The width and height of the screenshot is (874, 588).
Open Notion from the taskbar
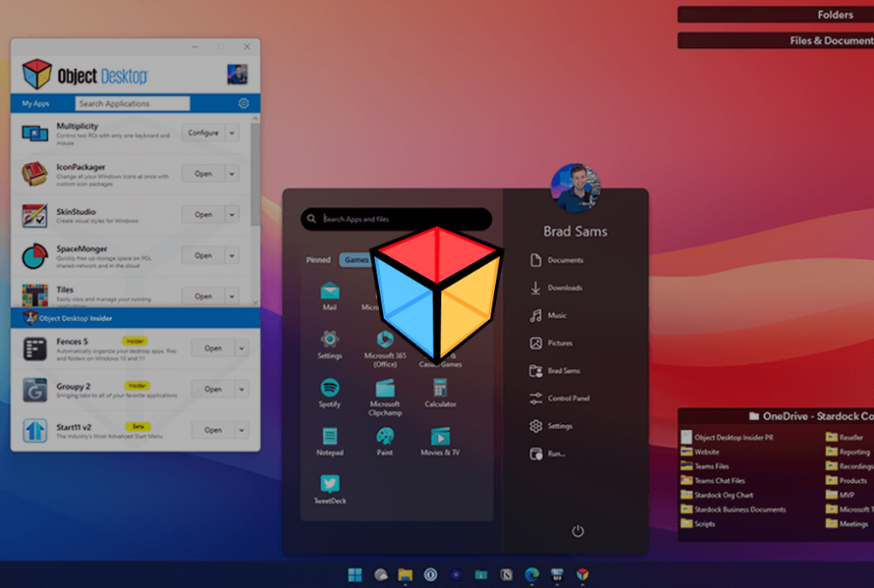[506, 574]
